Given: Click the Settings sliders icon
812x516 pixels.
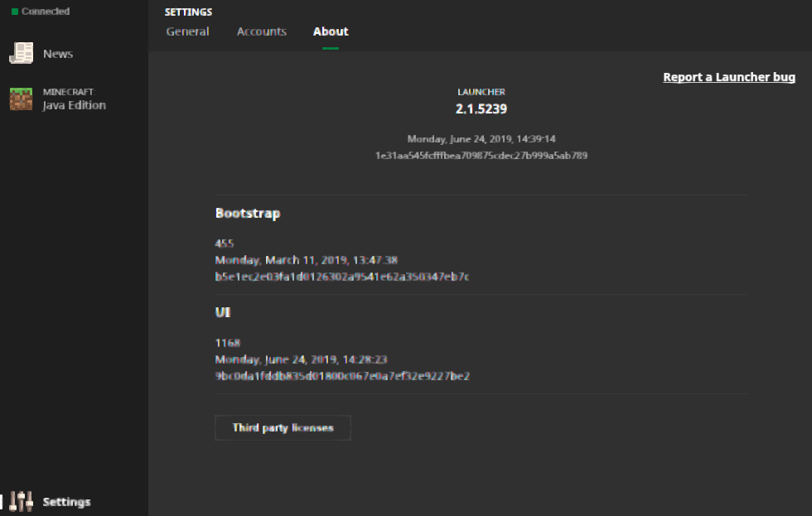Looking at the screenshot, I should tap(22, 501).
